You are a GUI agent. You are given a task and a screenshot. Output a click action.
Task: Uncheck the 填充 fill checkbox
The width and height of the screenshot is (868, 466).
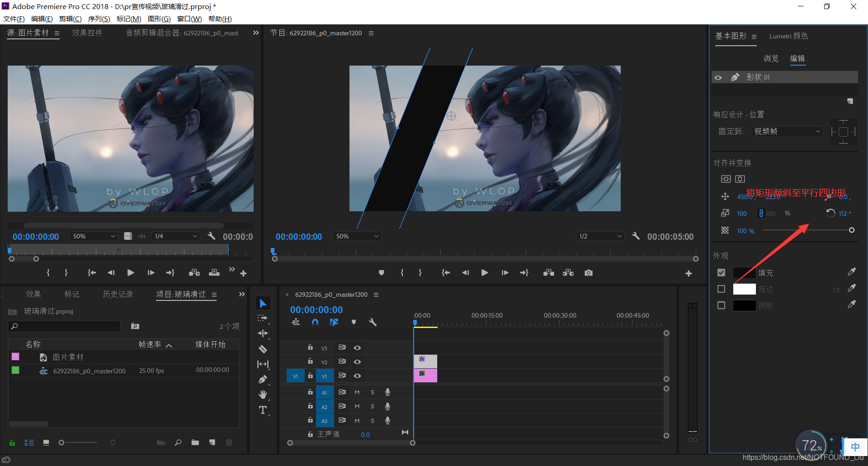click(x=721, y=273)
